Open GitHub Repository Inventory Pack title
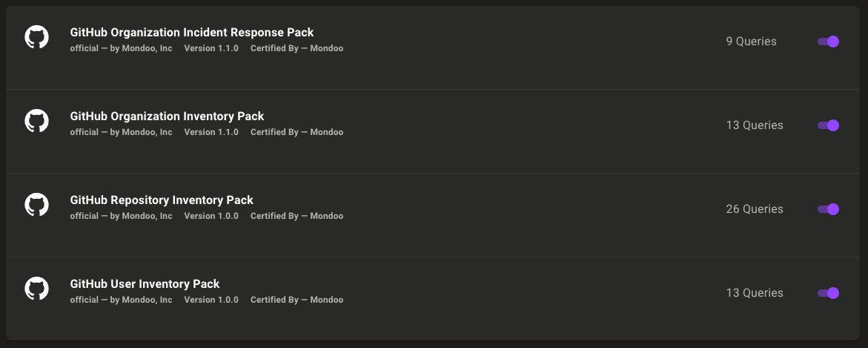 click(161, 200)
